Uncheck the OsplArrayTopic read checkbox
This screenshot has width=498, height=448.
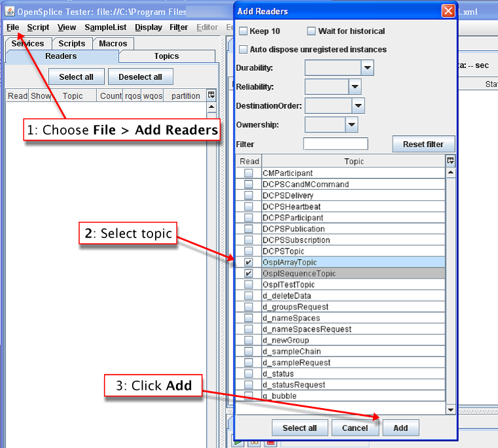(249, 262)
